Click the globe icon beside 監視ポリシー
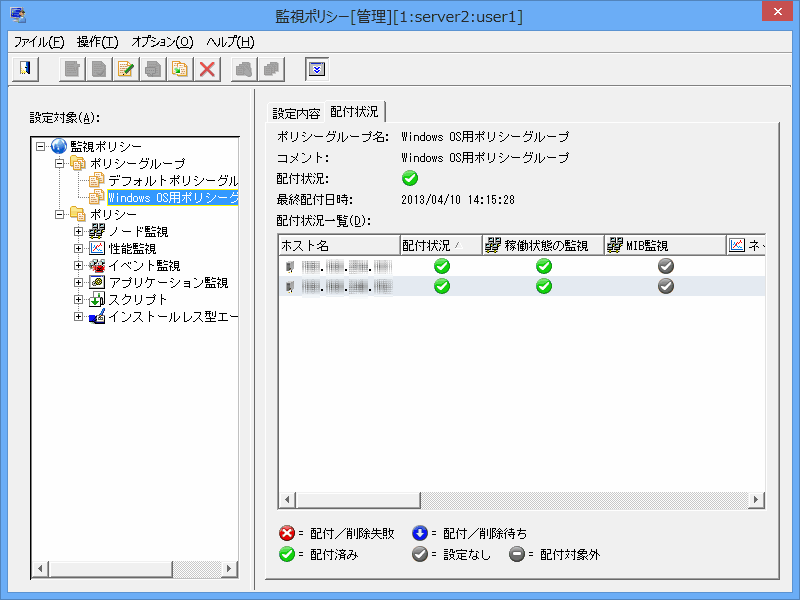The width and height of the screenshot is (800, 600). click(x=59, y=146)
